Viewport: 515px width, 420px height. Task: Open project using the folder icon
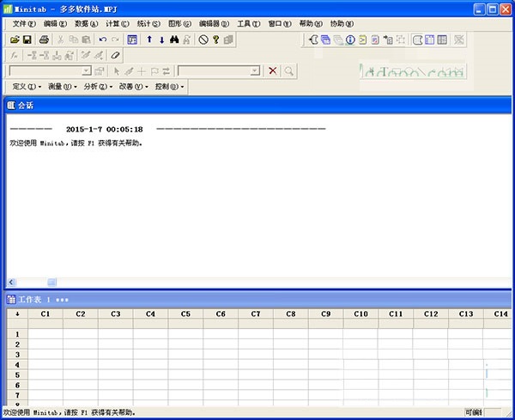tap(15, 40)
